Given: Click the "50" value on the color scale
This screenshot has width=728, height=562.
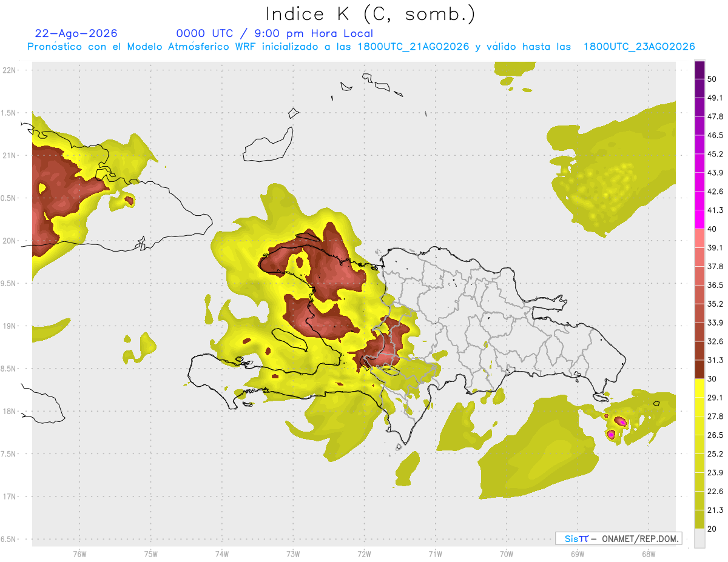Looking at the screenshot, I should pyautogui.click(x=713, y=79).
